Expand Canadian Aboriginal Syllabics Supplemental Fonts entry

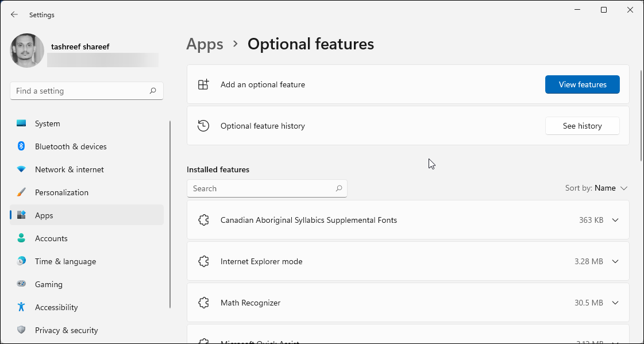tap(615, 220)
